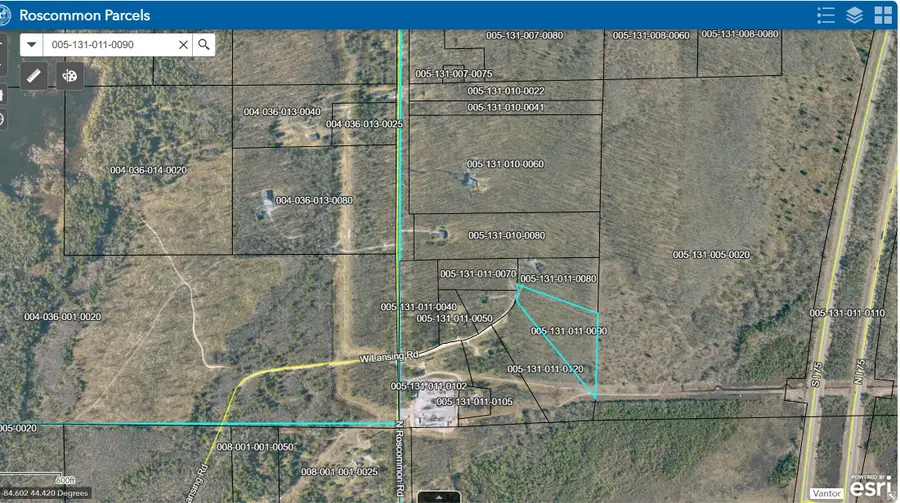The height and width of the screenshot is (503, 900).
Task: Select parcel 005-131-007-0080
Action: coord(524,36)
